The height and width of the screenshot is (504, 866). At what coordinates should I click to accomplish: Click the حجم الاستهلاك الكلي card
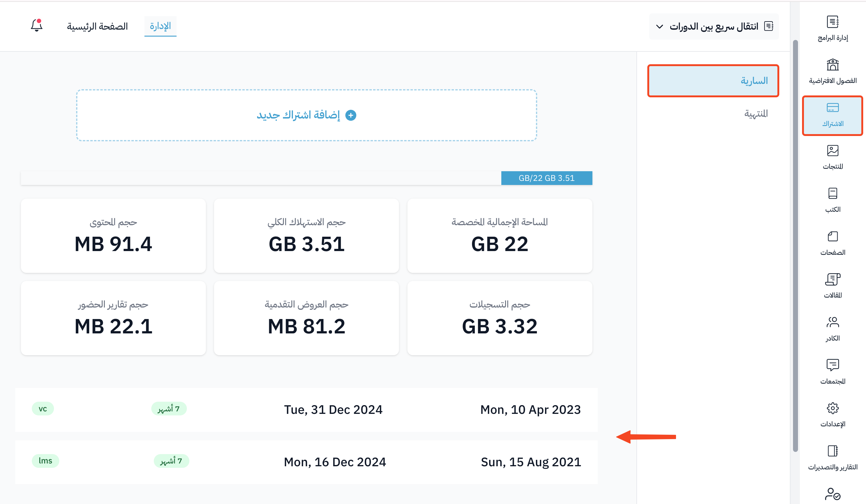tap(306, 236)
